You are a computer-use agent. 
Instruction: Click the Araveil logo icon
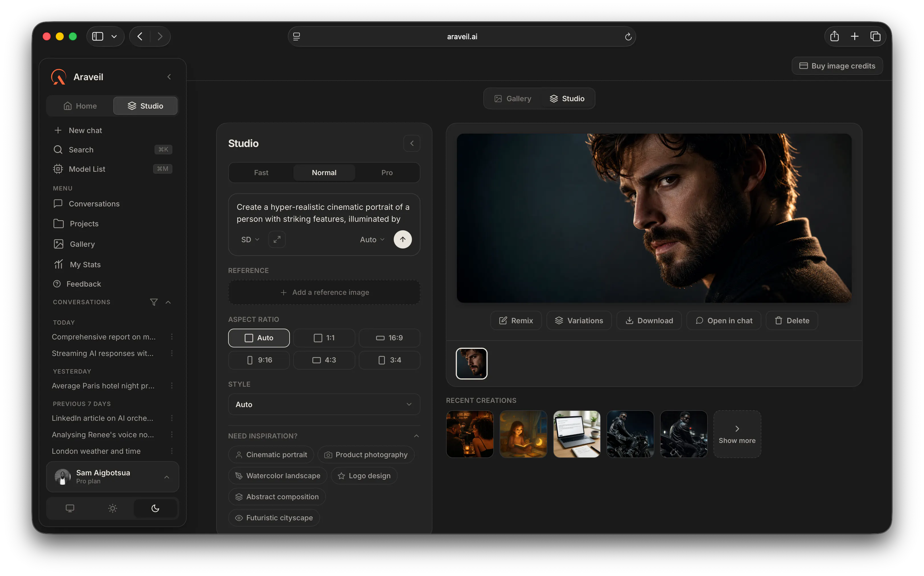pyautogui.click(x=58, y=76)
